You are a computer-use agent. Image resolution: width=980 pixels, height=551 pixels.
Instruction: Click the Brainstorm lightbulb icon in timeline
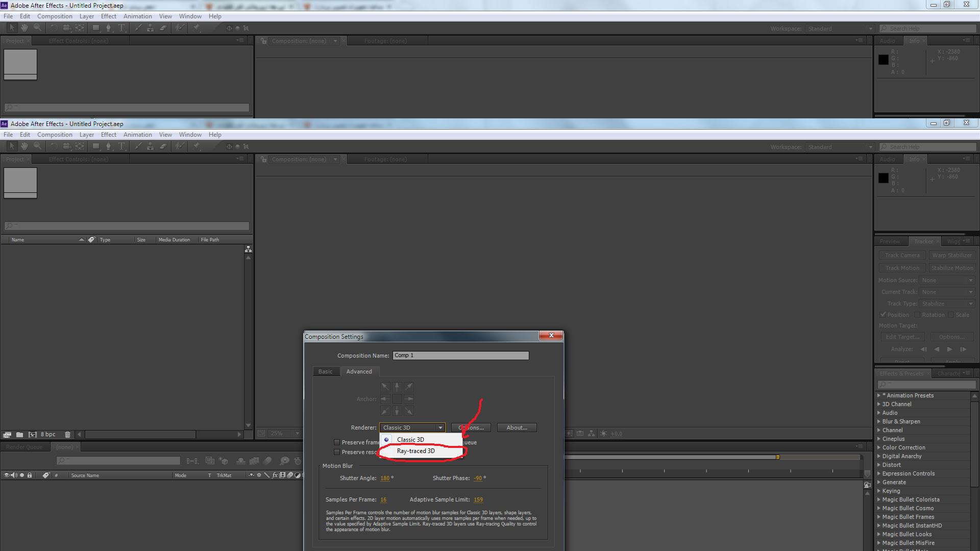coord(284,461)
